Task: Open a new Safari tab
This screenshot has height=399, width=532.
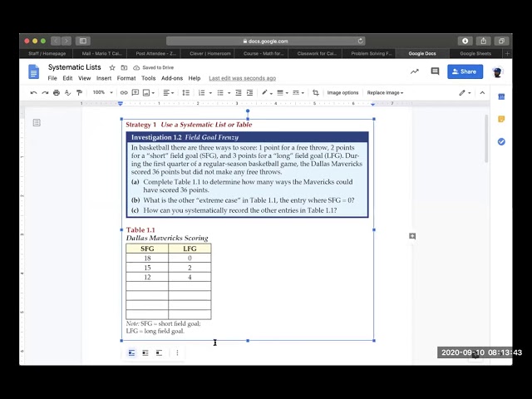Action: coord(507,53)
